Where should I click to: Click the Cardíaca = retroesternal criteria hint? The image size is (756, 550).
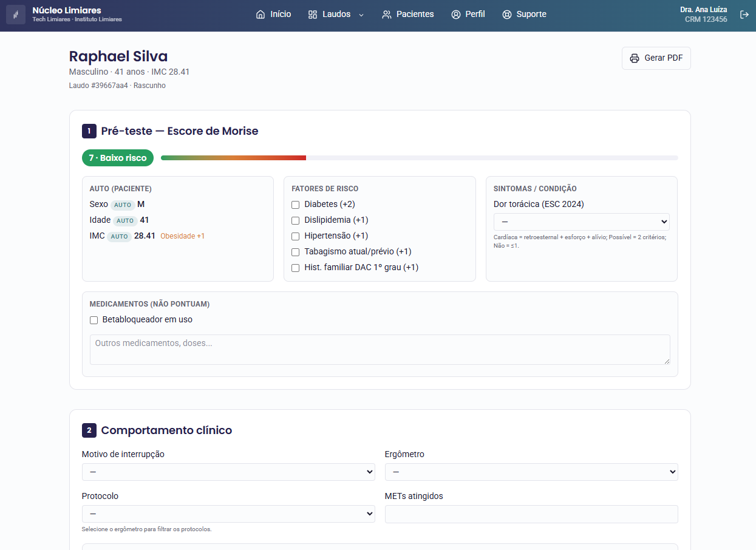(580, 242)
